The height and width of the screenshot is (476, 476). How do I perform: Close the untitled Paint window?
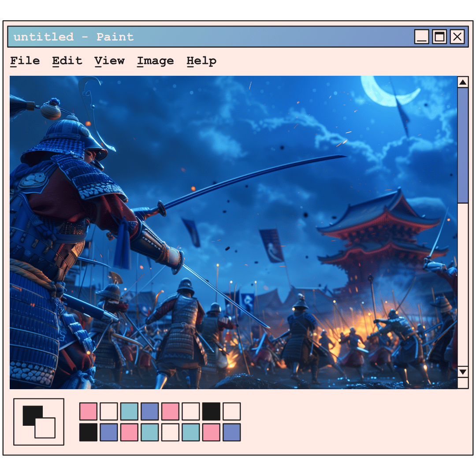point(457,37)
